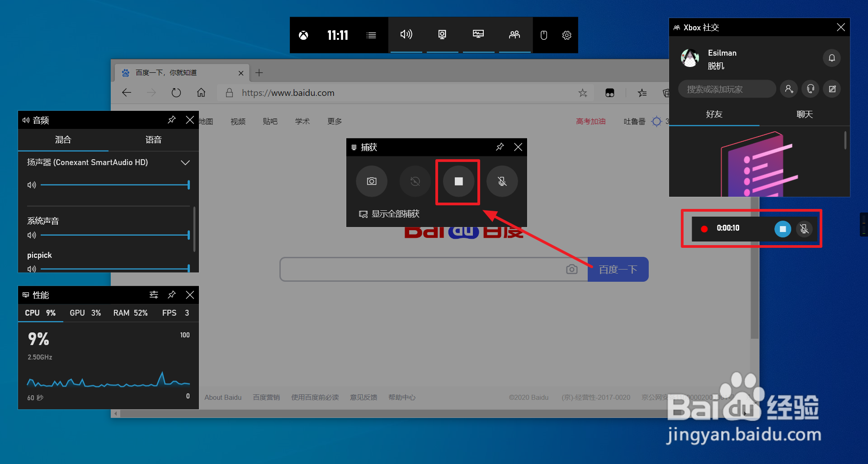
Task: Switch to the Mix tab in Audio
Action: (x=63, y=140)
